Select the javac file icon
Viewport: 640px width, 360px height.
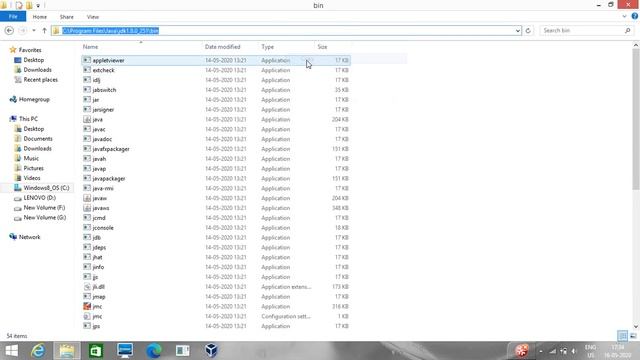tap(87, 129)
